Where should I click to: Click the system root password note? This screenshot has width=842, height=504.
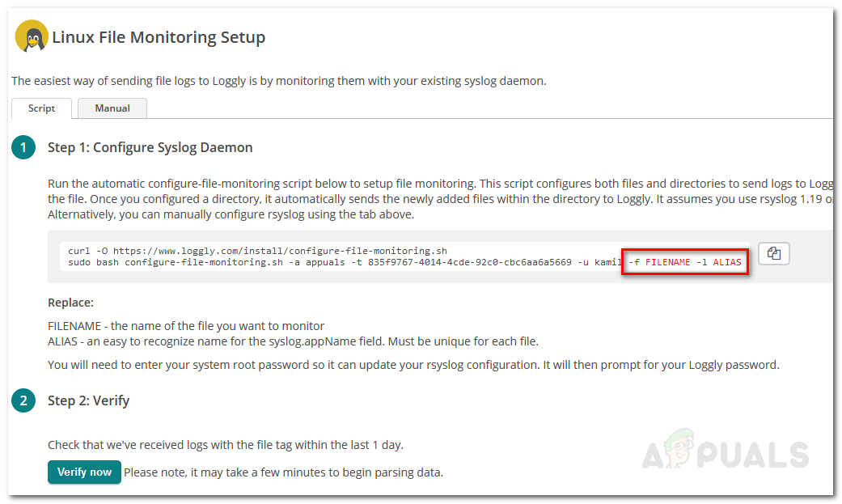(413, 365)
